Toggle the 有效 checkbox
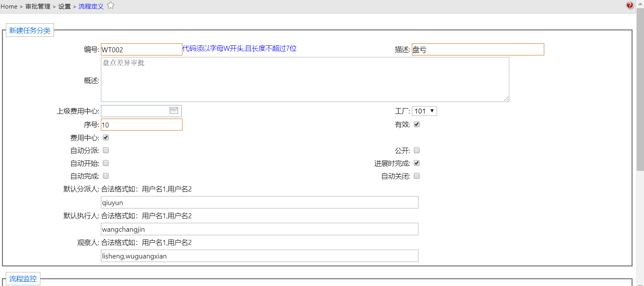644x286 pixels. 417,124
